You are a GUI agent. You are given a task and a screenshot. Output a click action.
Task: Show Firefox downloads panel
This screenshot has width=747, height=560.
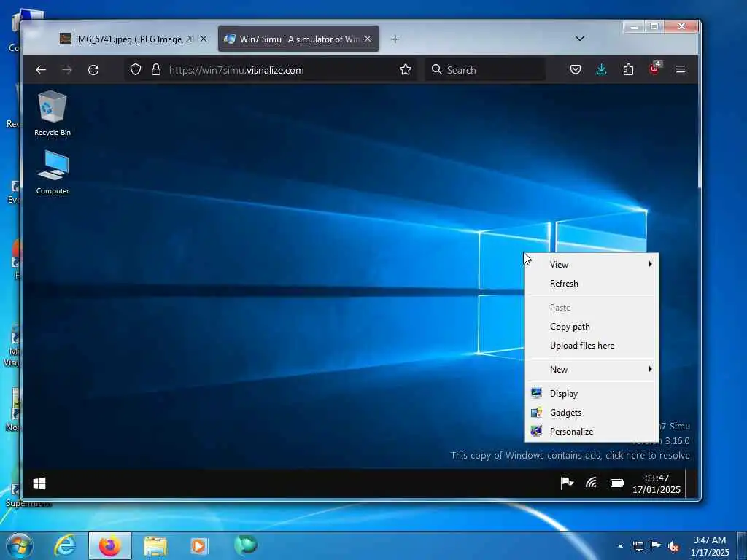coord(602,69)
